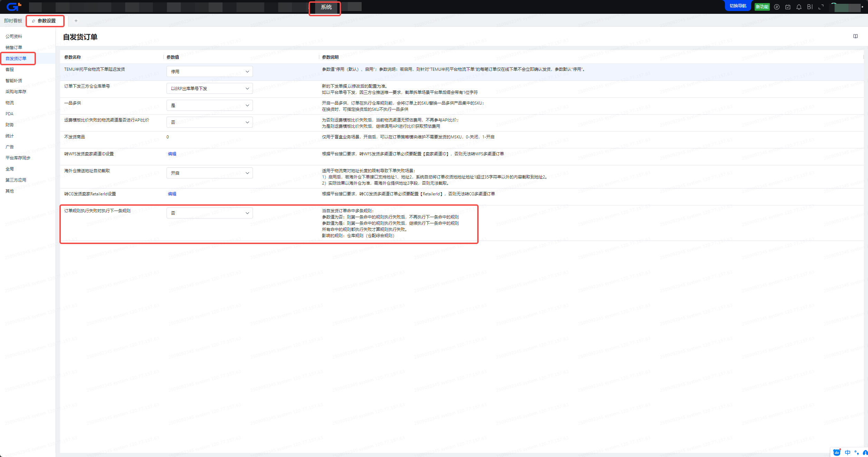868x457 pixels.
Task: Click the G+ logo icon
Action: (x=14, y=7)
